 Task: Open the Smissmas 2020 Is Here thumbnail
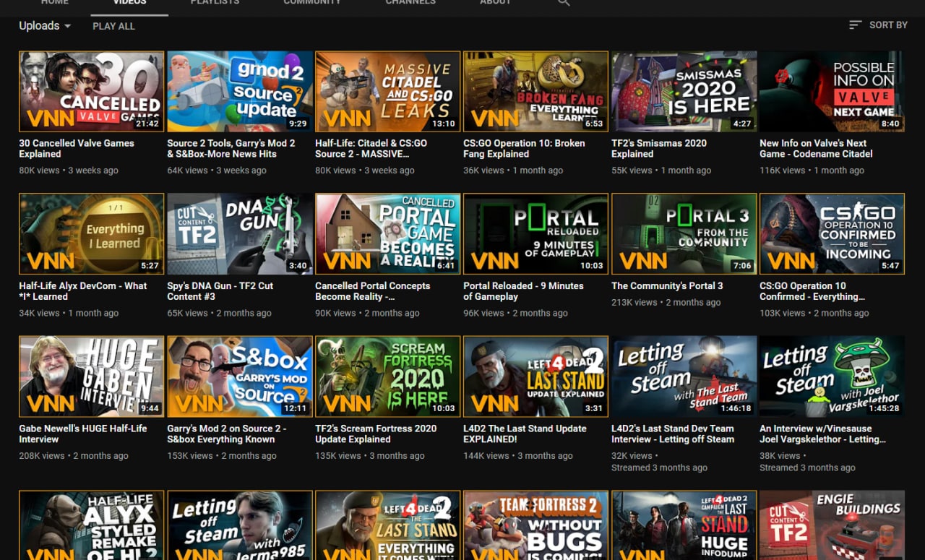pos(684,91)
